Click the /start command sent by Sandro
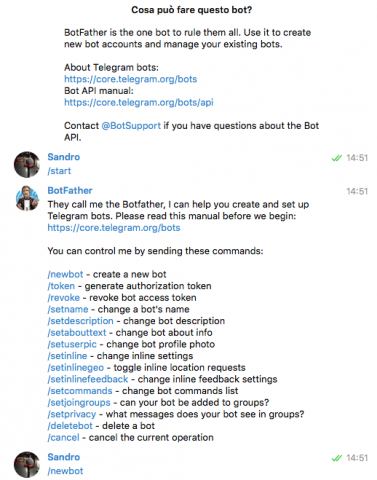377x480 pixels. [59, 171]
